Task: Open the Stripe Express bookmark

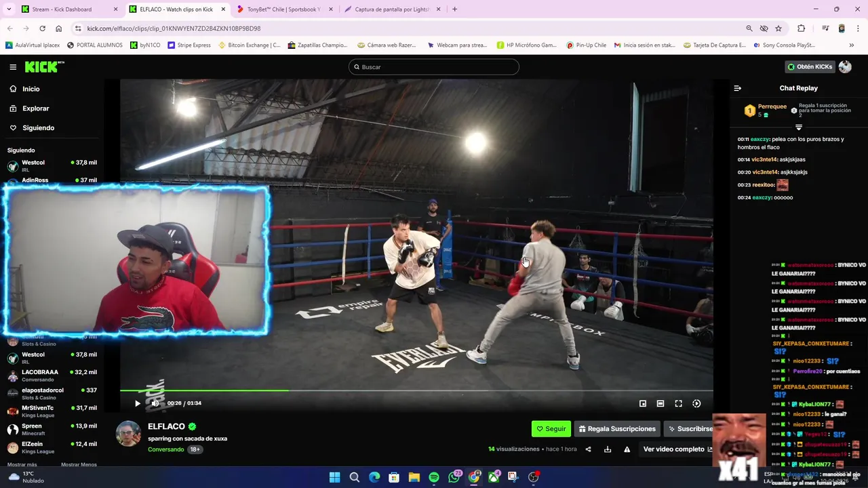Action: click(x=189, y=45)
